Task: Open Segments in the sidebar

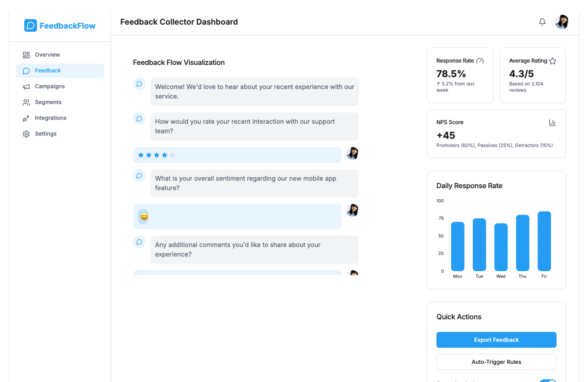Action: point(48,102)
